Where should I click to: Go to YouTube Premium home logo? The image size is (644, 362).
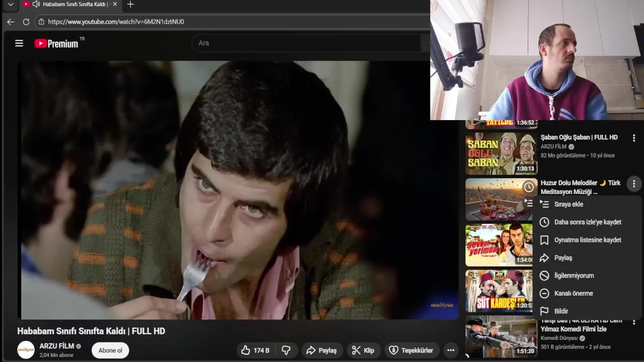(x=56, y=43)
